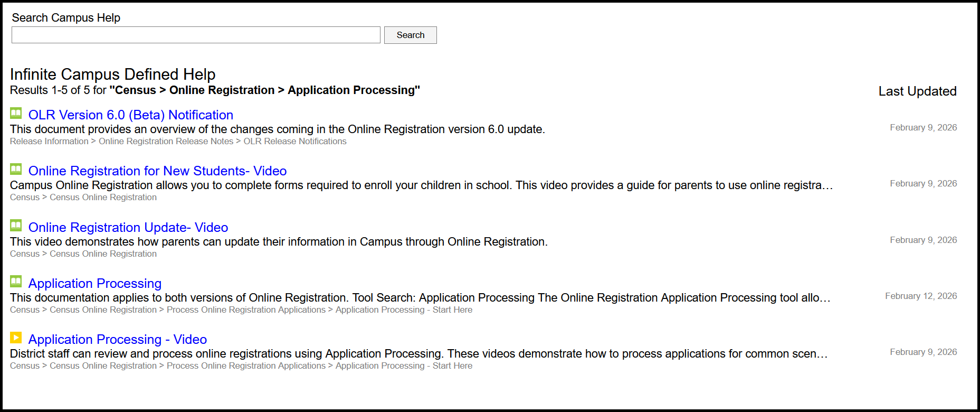The width and height of the screenshot is (980, 412).
Task: Click the yellow video icon beside Application Processing - Video
Action: coord(16,338)
